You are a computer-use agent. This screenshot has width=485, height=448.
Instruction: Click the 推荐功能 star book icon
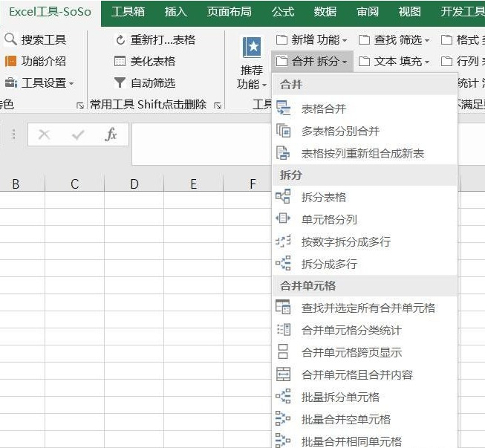pos(252,48)
